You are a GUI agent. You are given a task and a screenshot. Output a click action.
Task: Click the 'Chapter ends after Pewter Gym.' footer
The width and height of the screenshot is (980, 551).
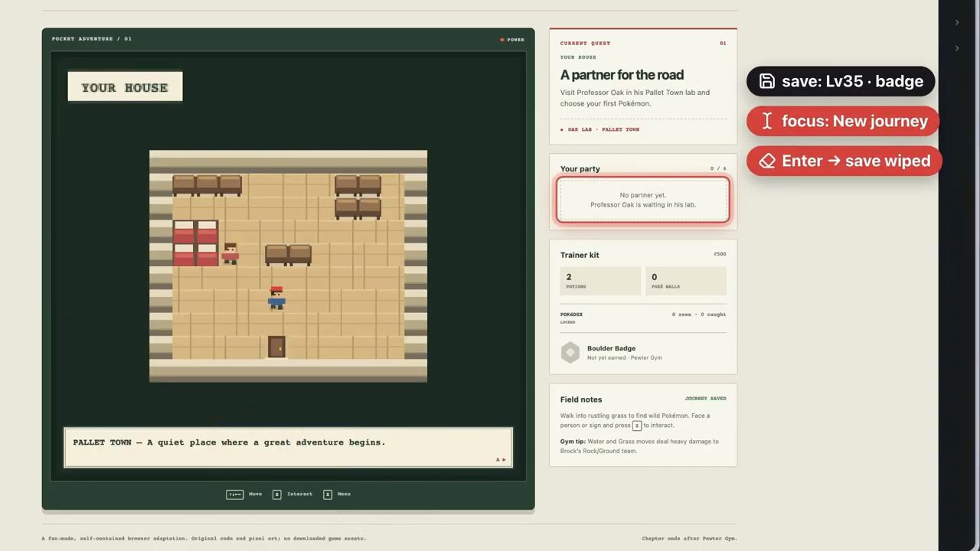coord(689,539)
